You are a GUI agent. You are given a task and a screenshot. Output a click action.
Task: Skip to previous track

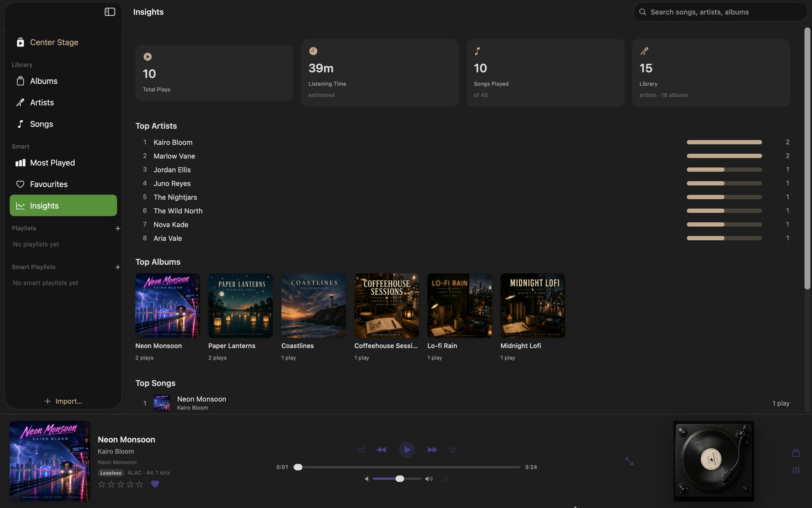(x=382, y=450)
